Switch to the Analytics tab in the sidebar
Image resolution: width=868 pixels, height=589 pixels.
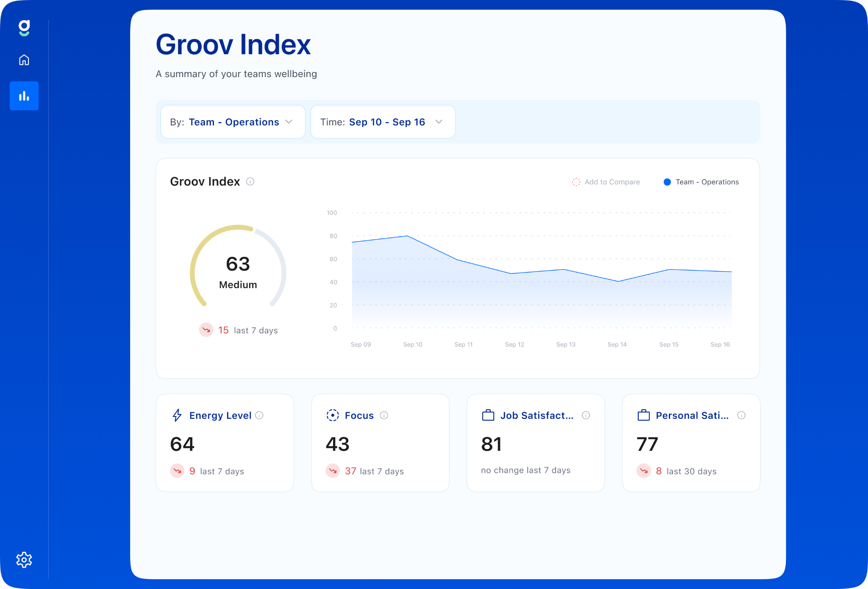pyautogui.click(x=24, y=96)
